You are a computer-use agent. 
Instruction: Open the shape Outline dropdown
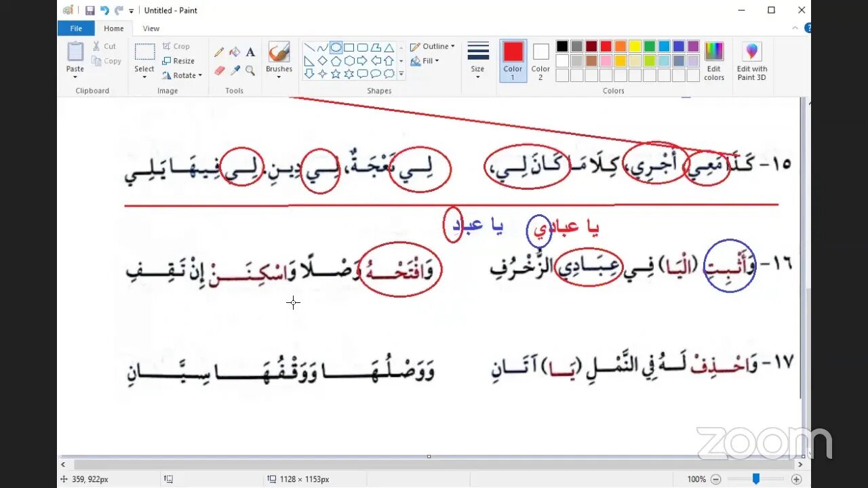click(x=432, y=46)
